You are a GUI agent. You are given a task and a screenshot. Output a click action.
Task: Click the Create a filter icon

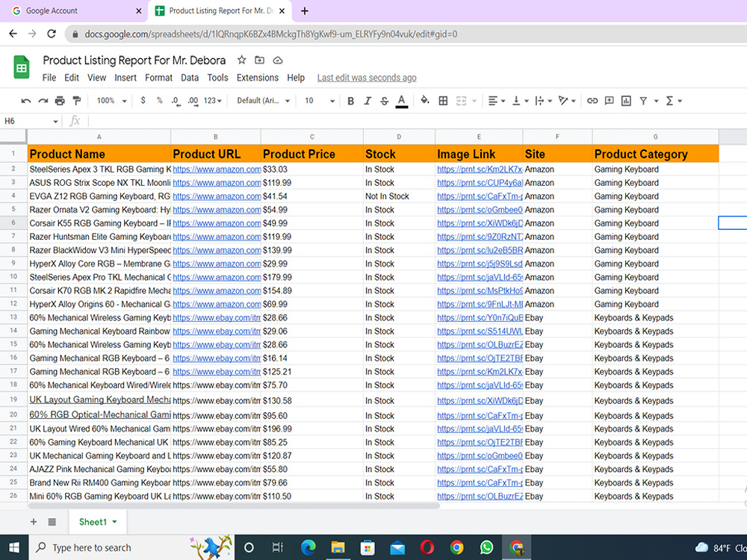pos(643,101)
